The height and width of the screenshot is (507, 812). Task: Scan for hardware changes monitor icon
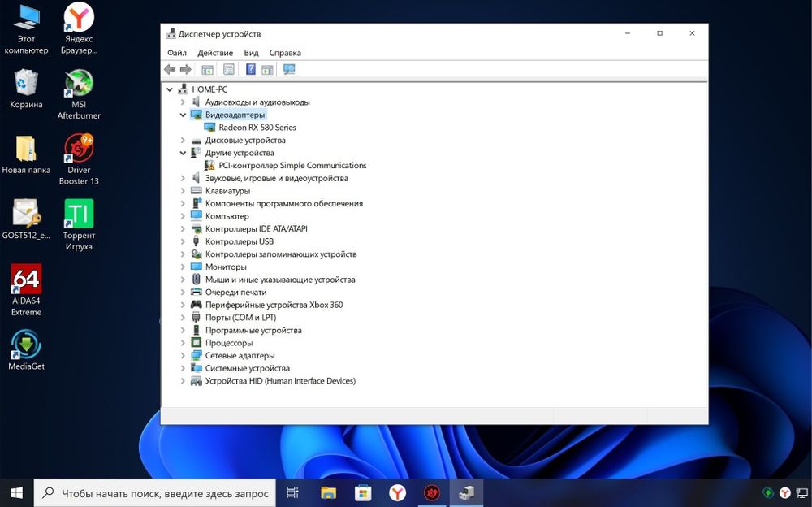289,69
